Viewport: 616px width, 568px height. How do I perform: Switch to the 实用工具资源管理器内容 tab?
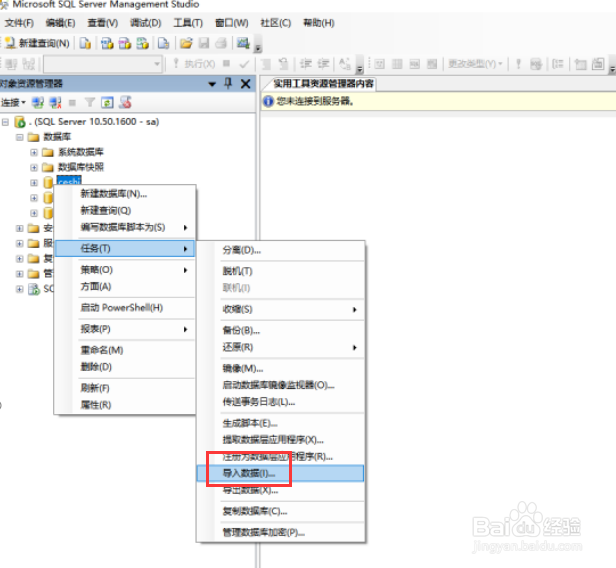click(323, 84)
